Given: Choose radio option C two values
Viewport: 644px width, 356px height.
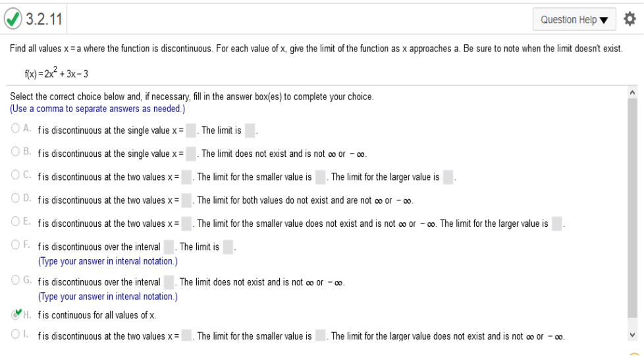Looking at the screenshot, I should (x=15, y=175).
